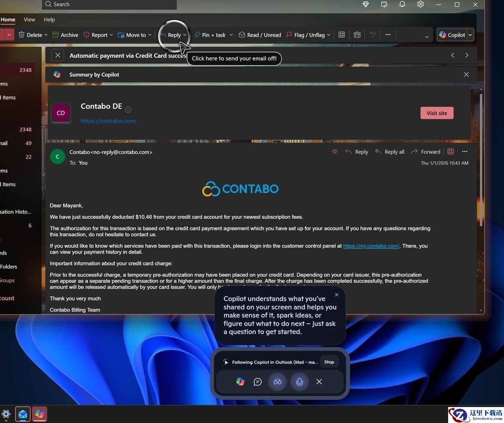Close the Copilot floating bar with X
The image size is (504, 423).
[x=319, y=381]
